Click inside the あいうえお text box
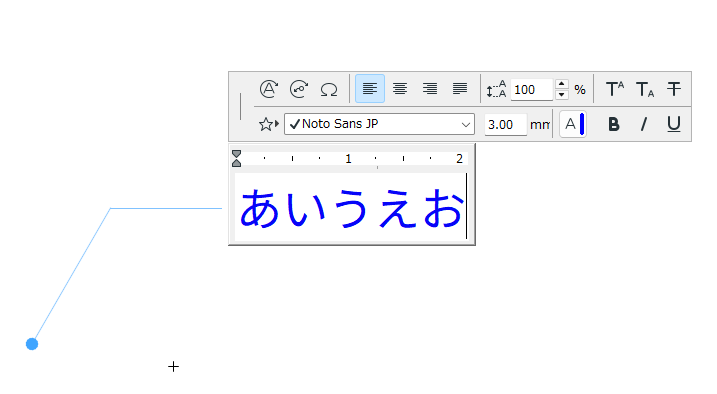This screenshot has height=394, width=717. click(351, 208)
